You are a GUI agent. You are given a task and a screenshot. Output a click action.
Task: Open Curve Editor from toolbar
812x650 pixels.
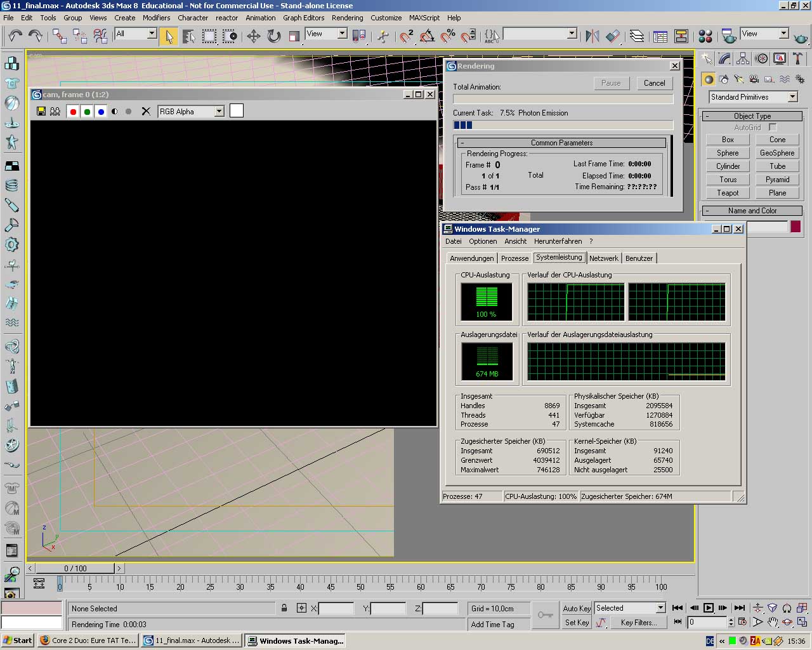pyautogui.click(x=660, y=36)
